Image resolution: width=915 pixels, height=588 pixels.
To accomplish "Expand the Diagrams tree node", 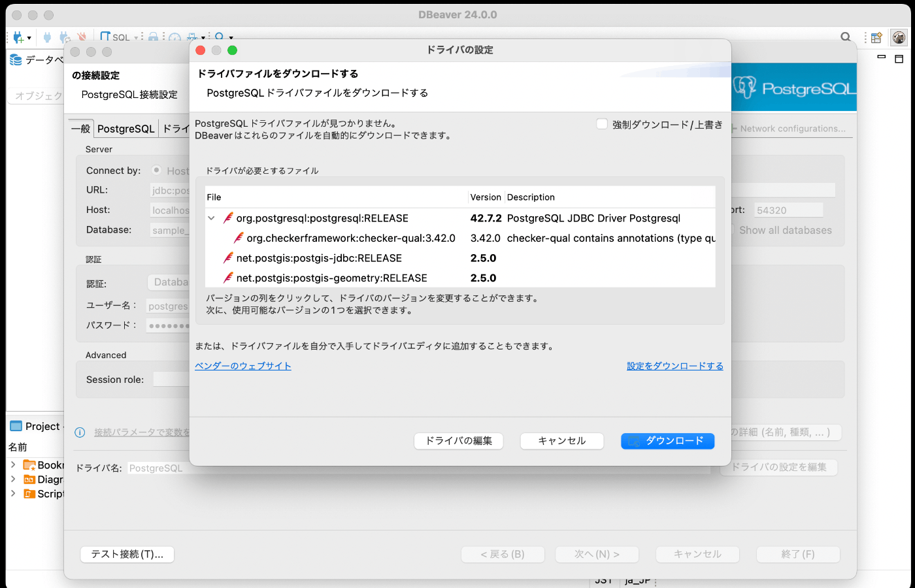I will click(13, 479).
